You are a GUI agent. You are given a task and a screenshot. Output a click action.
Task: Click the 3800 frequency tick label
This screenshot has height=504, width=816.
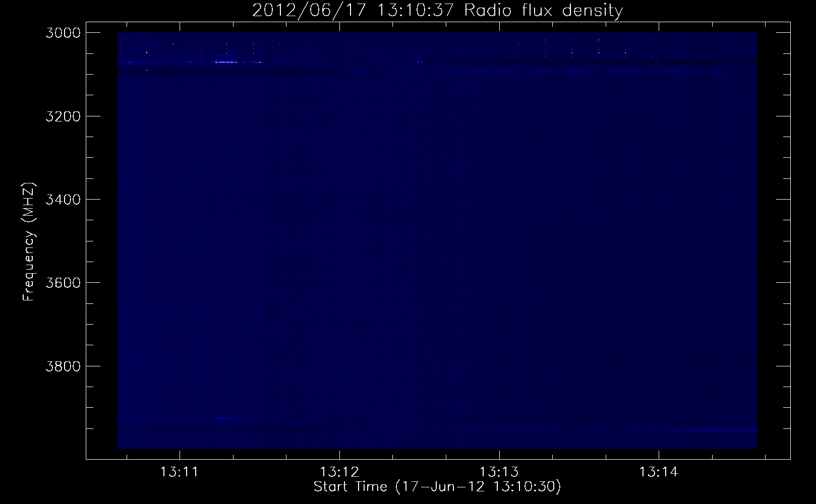coord(64,365)
